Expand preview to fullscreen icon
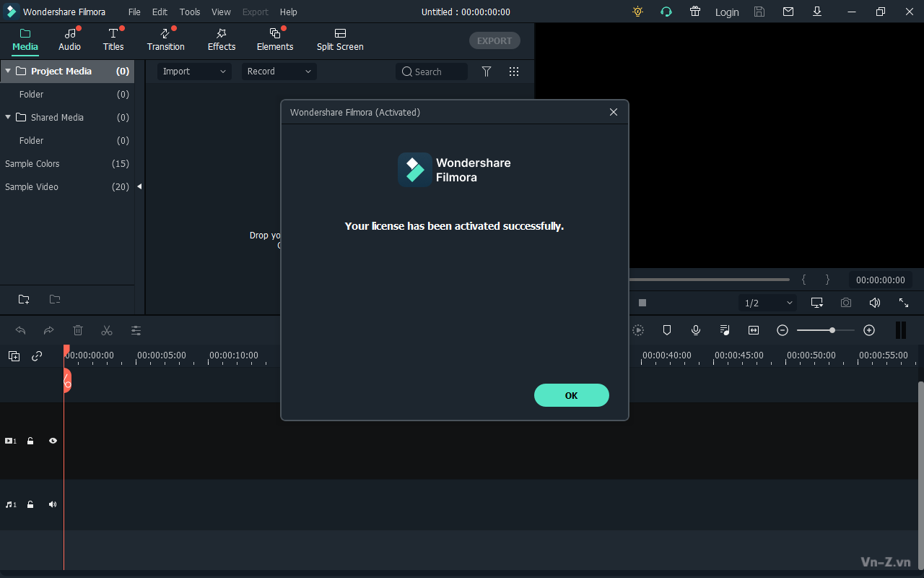 click(x=904, y=303)
